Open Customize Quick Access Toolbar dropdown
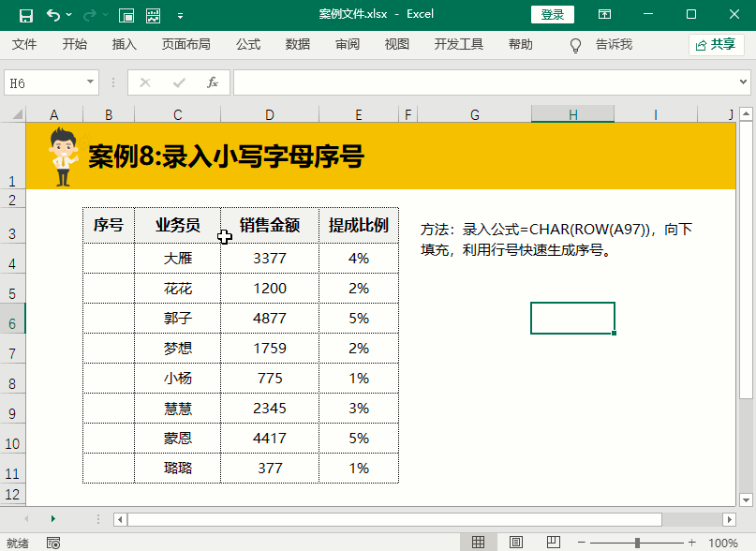The width and height of the screenshot is (756, 551). coord(180,15)
